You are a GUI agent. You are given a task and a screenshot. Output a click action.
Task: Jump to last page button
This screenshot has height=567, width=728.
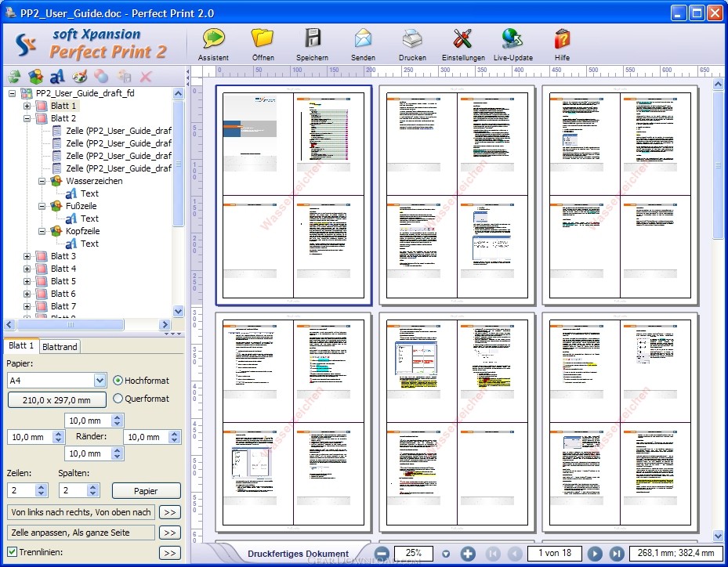click(616, 554)
